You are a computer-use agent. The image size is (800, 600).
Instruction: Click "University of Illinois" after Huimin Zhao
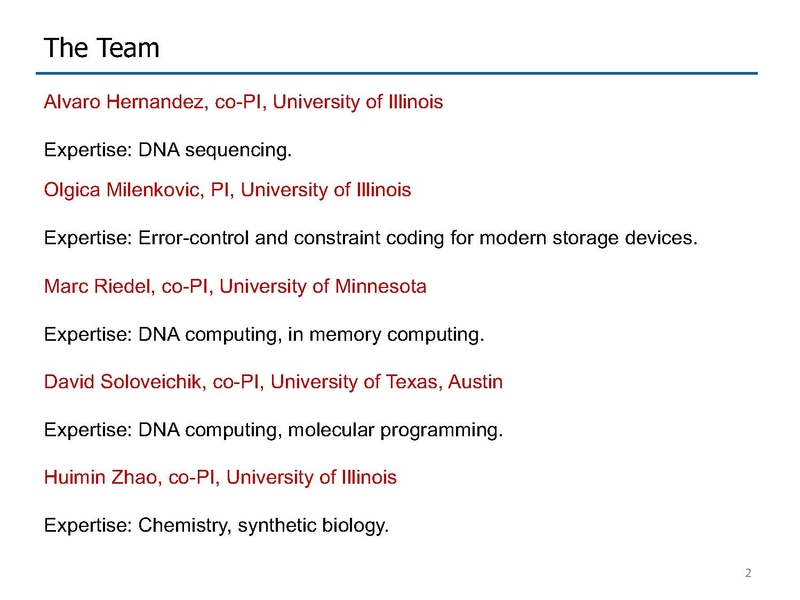click(311, 478)
